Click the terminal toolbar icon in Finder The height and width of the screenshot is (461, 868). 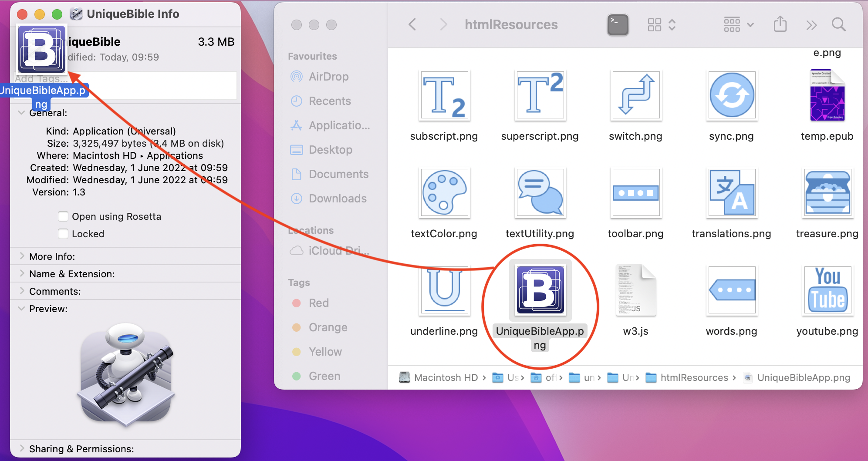coord(618,25)
